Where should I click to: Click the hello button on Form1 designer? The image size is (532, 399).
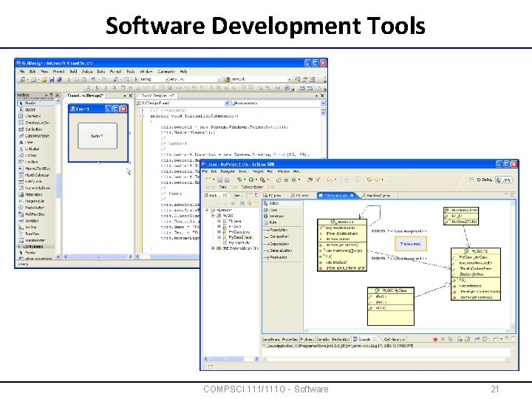click(x=98, y=136)
